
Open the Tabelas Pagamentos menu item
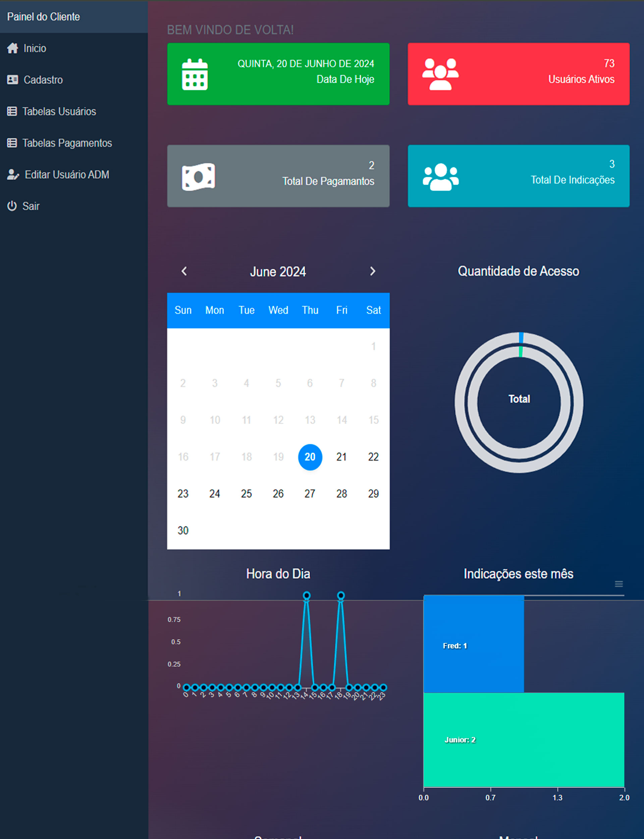coord(67,143)
